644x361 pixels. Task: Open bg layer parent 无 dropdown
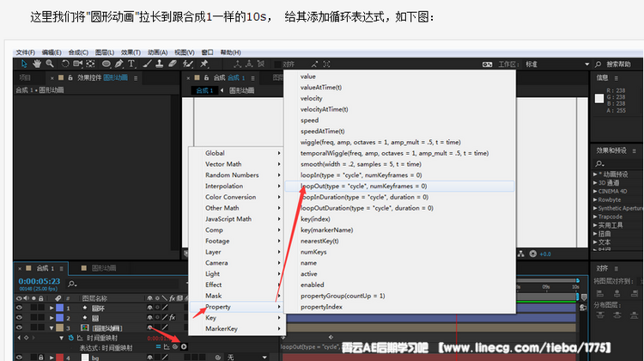point(247,358)
